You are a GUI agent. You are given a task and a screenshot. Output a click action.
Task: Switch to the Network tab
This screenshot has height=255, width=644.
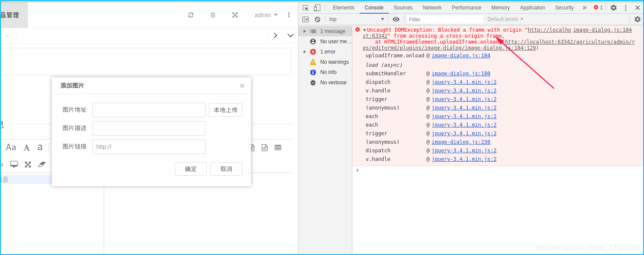pyautogui.click(x=432, y=8)
